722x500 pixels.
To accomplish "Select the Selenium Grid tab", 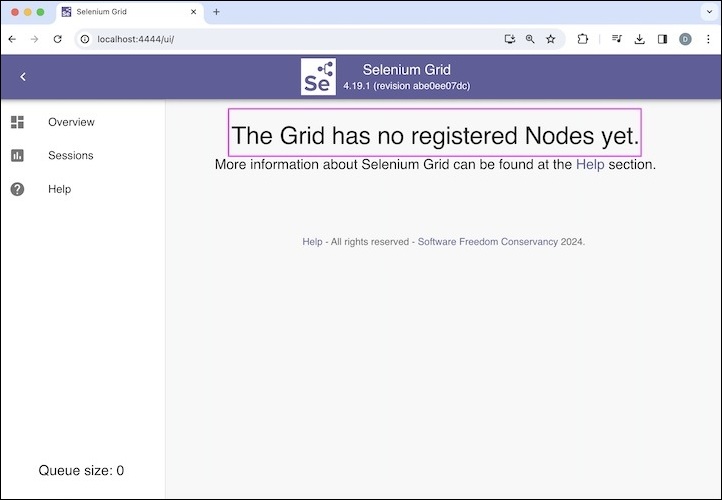I will coord(130,12).
